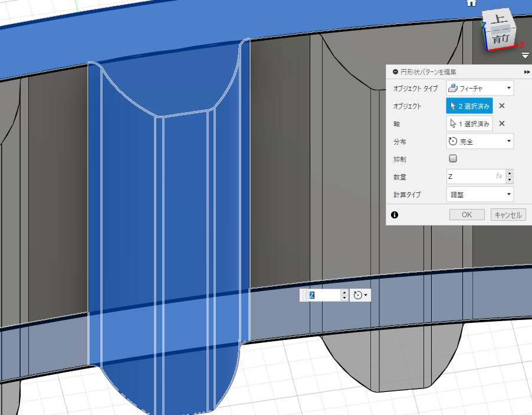
Task: Click the top face of the ViewCube
Action: (x=499, y=20)
